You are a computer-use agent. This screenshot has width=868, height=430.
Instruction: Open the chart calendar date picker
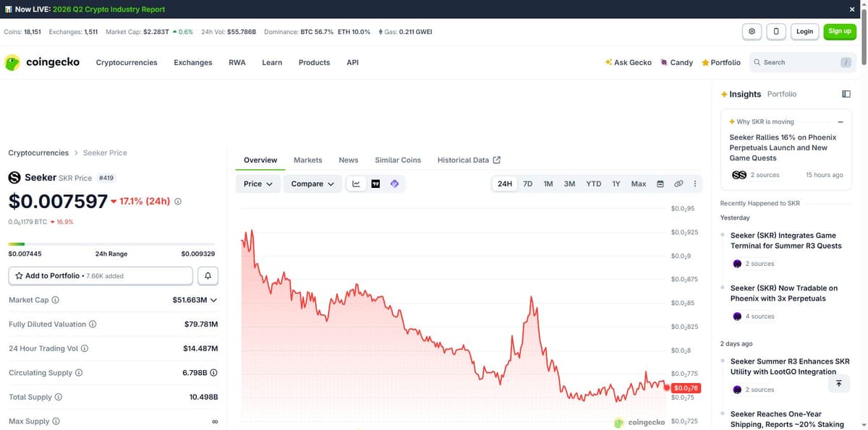click(x=660, y=184)
